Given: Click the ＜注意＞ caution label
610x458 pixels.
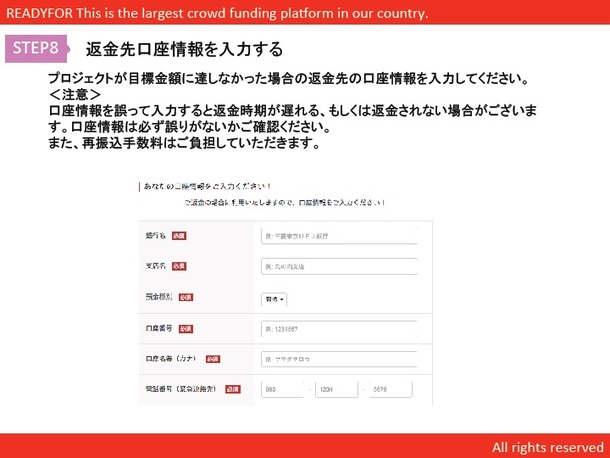Looking at the screenshot, I should (74, 95).
